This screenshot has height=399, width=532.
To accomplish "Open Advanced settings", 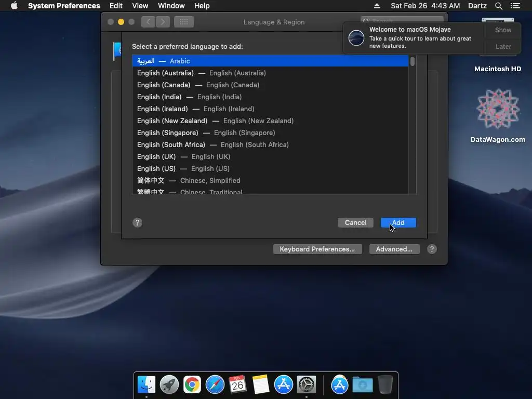I will [394, 249].
